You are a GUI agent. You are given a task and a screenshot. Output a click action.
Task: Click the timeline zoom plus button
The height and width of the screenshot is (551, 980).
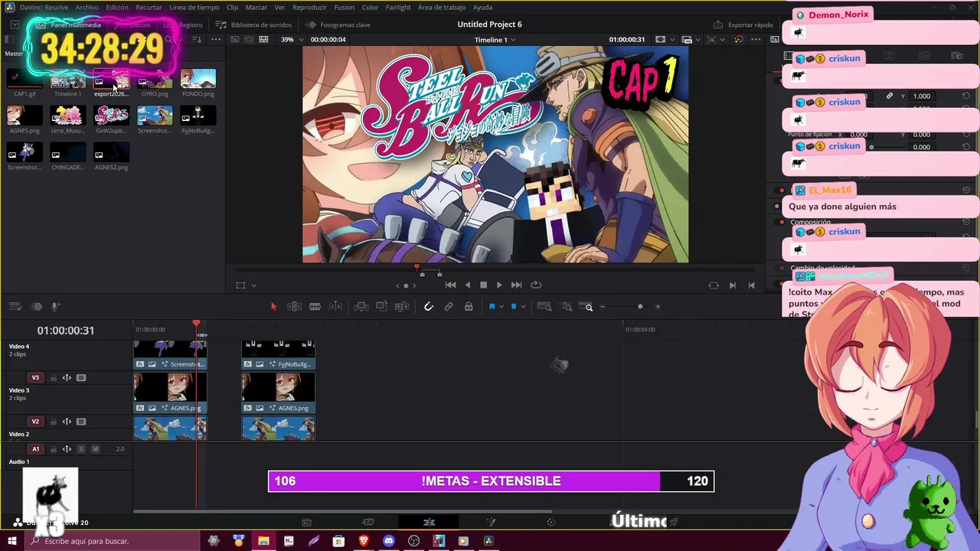click(x=657, y=307)
